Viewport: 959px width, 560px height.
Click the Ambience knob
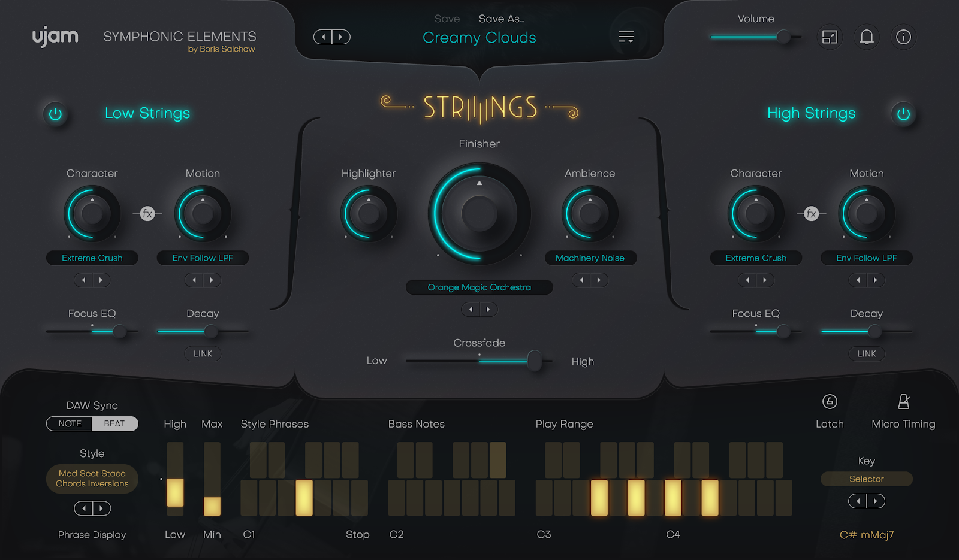[590, 213]
